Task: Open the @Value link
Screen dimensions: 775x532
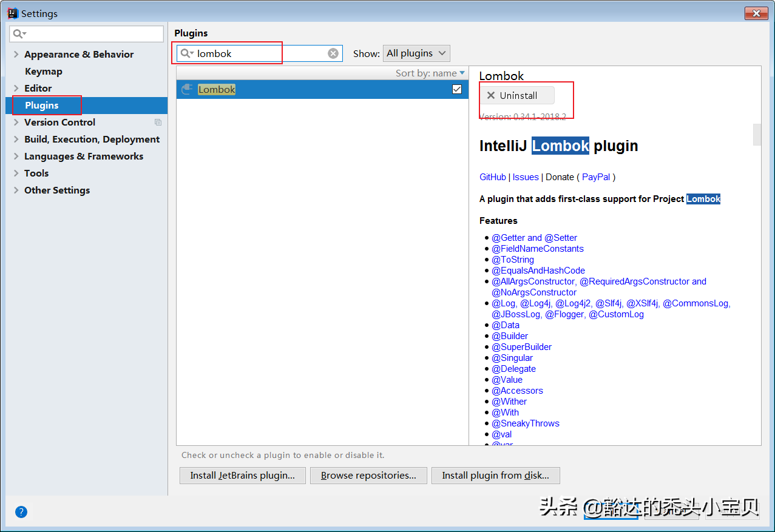Action: [507, 380]
